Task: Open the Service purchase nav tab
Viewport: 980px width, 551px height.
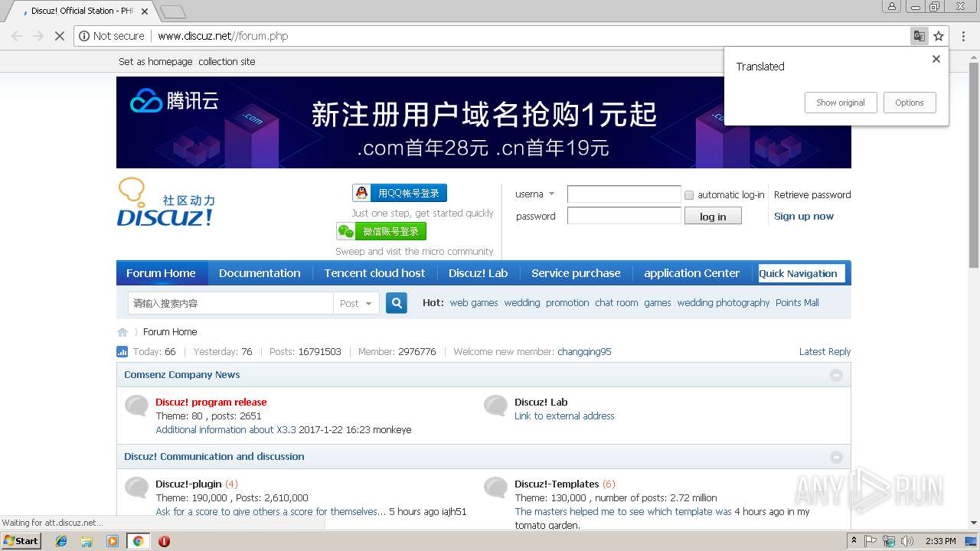Action: (x=576, y=273)
